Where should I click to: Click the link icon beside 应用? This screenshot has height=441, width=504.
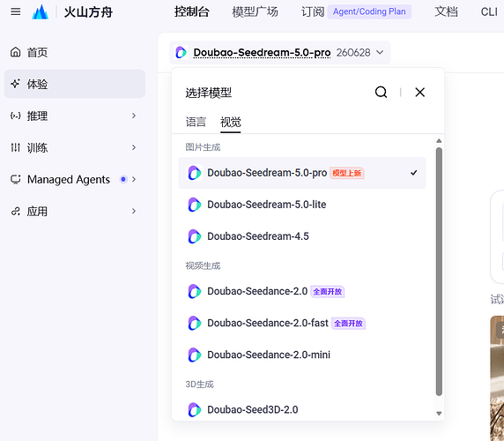[16, 211]
